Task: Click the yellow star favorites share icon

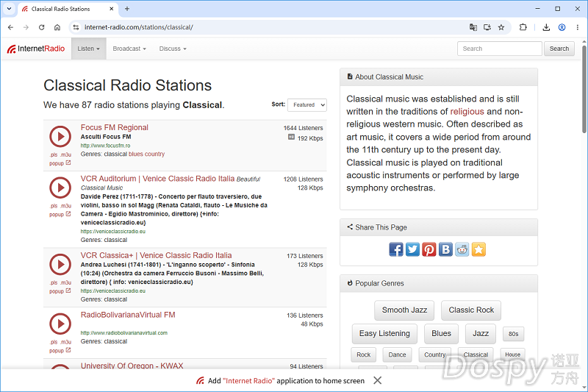Action: [478, 249]
